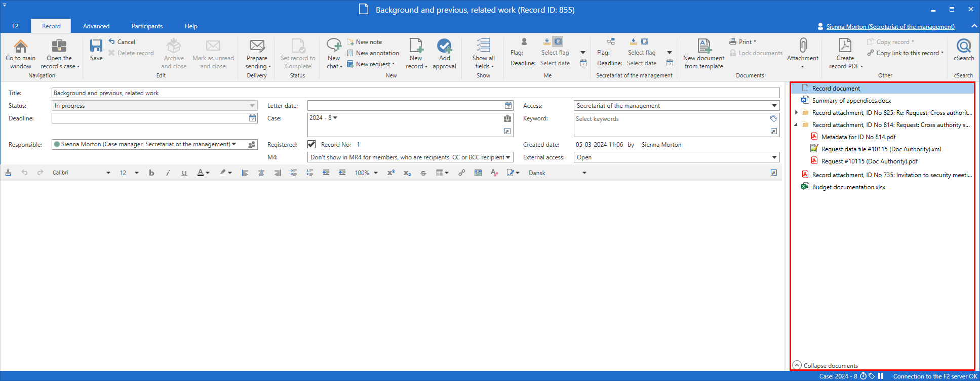Copy link to this record
980x381 pixels.
click(x=905, y=53)
